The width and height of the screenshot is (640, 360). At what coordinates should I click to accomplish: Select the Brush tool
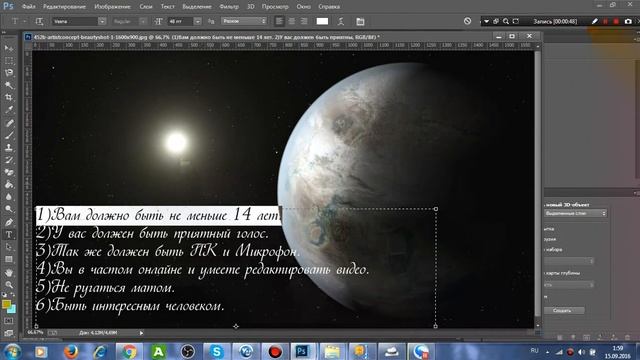(9, 135)
